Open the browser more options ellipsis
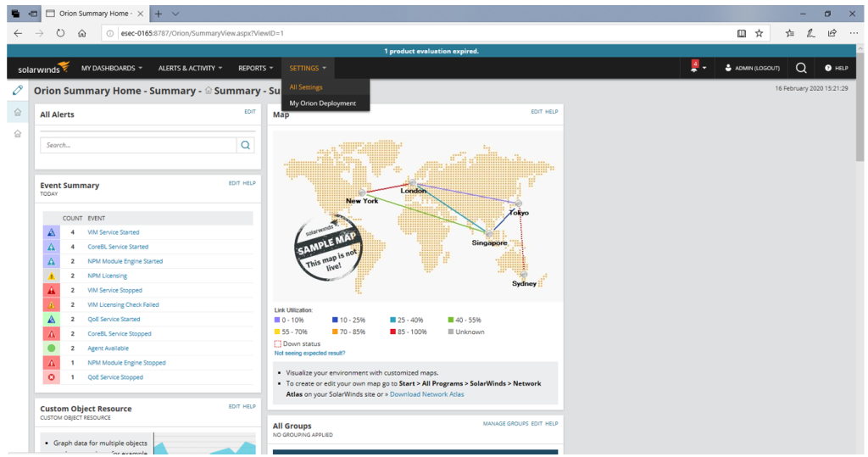Viewport: 868px width, 457px height. point(854,33)
